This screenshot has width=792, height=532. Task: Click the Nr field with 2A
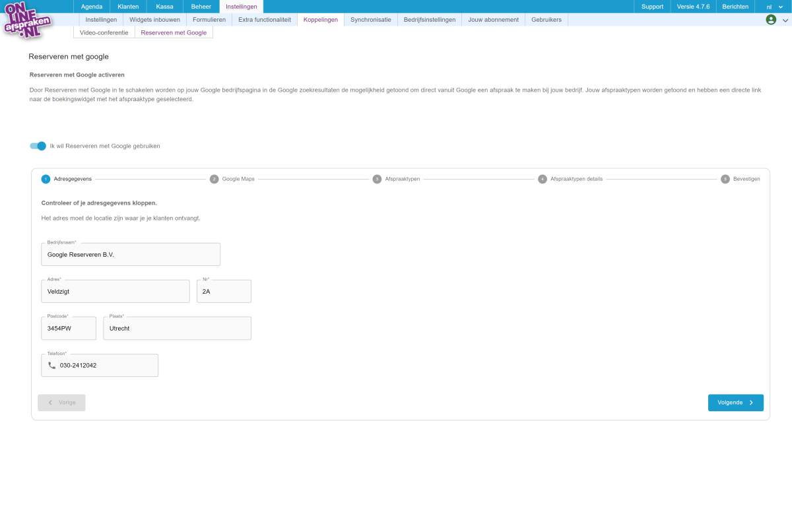pos(224,291)
